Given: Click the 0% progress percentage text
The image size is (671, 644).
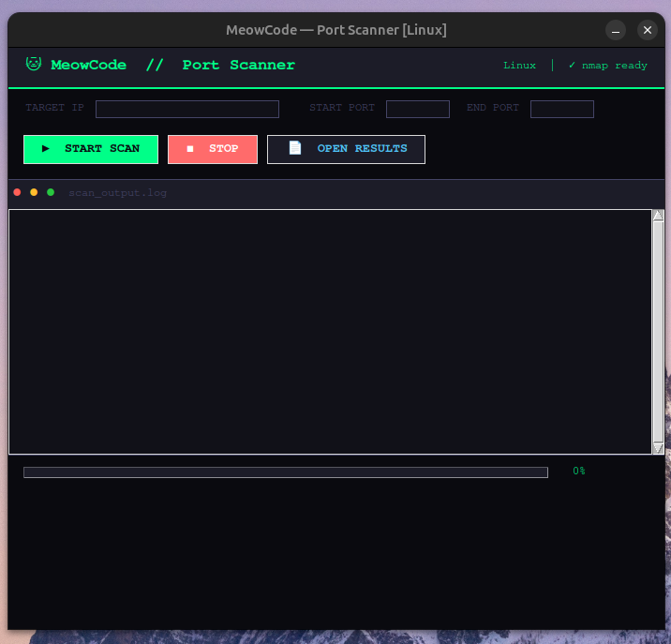Looking at the screenshot, I should tap(579, 471).
